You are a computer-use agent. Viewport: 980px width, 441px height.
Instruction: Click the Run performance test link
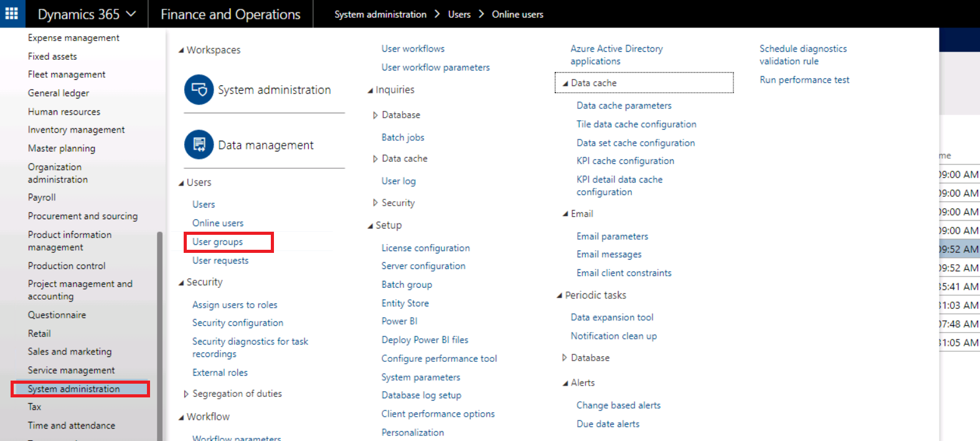coord(804,80)
